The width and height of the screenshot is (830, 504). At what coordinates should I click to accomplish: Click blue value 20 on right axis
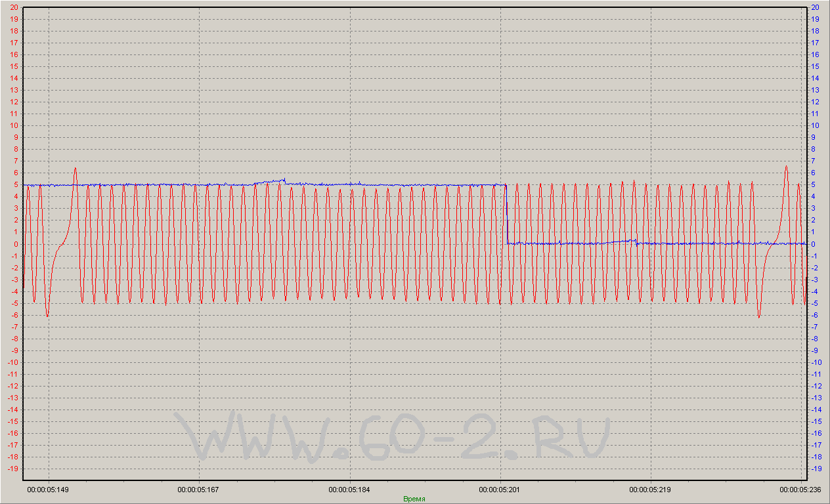(816, 7)
